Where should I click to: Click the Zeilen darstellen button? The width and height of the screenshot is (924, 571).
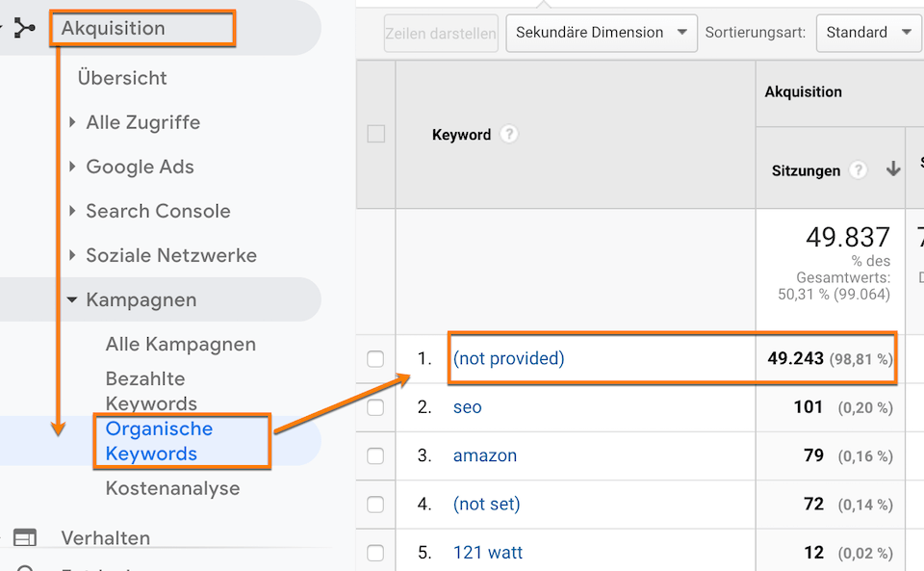click(440, 32)
